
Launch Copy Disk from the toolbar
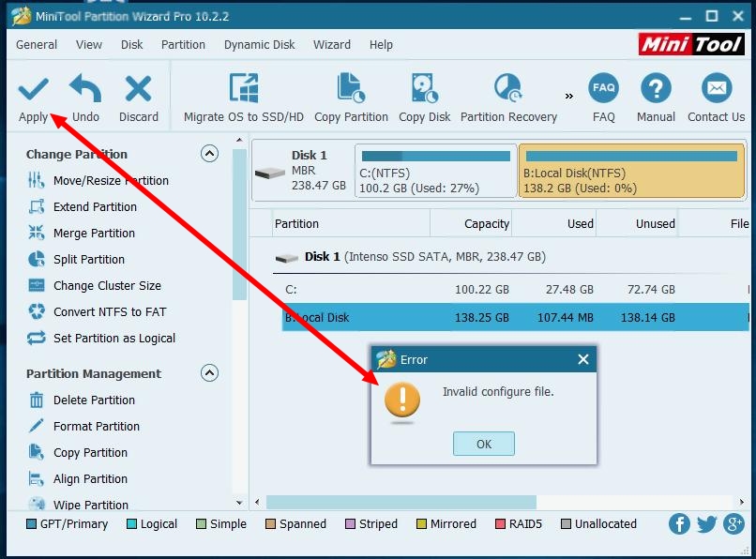tap(424, 98)
